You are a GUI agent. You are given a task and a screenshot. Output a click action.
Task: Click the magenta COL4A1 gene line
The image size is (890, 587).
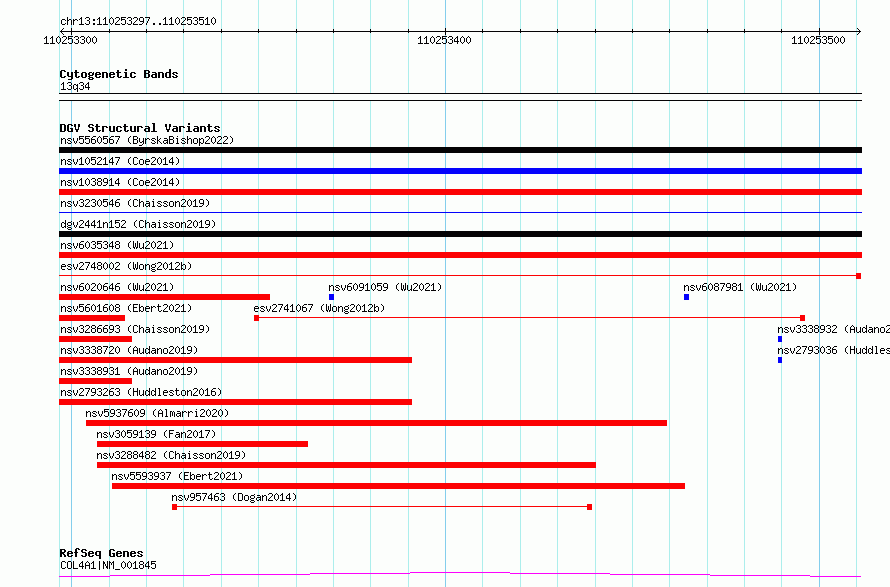460,575
